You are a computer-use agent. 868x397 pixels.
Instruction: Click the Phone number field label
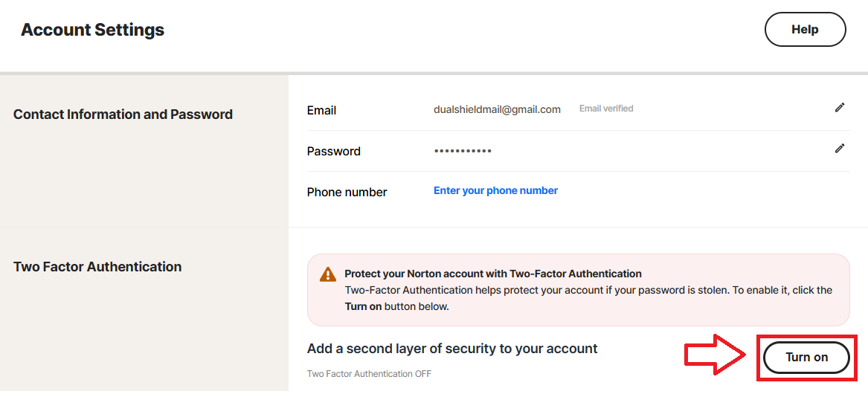coord(347,192)
